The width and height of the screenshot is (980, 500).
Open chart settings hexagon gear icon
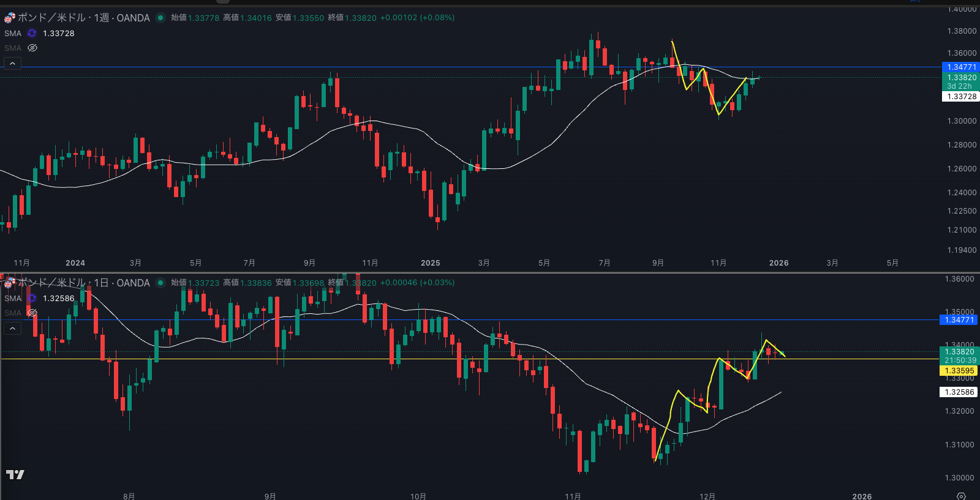pos(961,496)
